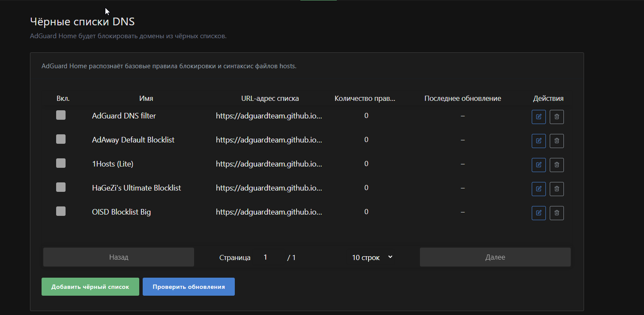This screenshot has height=315, width=644.
Task: Delete the 1Hosts (Lite) list
Action: click(x=557, y=165)
